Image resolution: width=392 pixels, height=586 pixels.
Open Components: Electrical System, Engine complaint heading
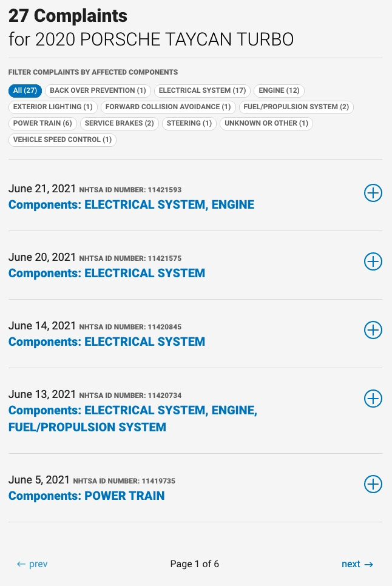pyautogui.click(x=131, y=204)
